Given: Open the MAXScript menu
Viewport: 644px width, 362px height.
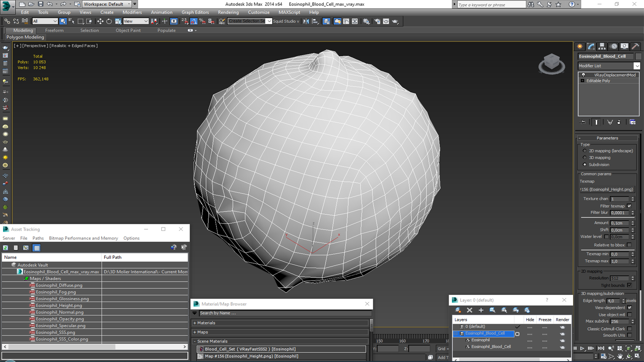Looking at the screenshot, I should (x=289, y=12).
